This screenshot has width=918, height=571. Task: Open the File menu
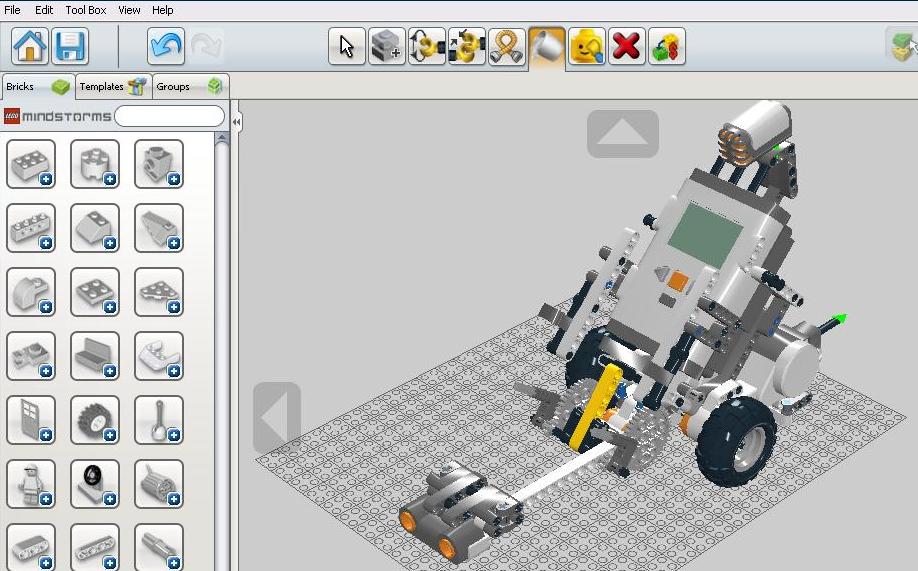(12, 10)
